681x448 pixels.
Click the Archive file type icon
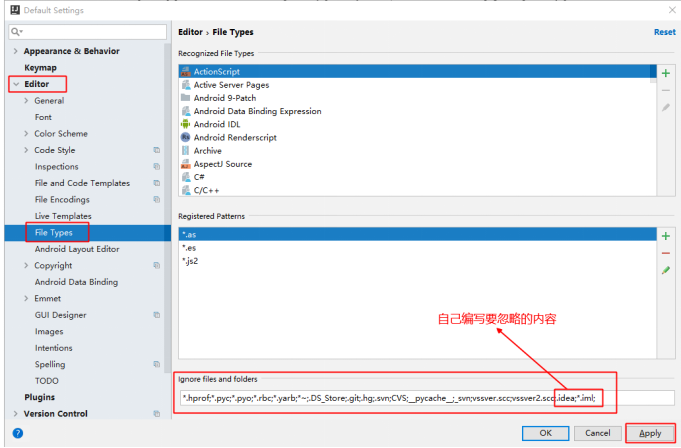pyautogui.click(x=186, y=151)
